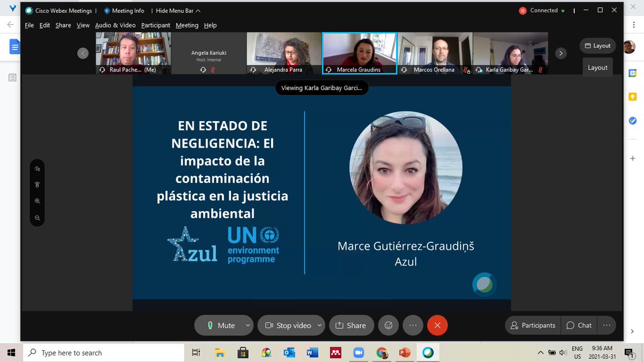The image size is (644, 362).
Task: Click the Connected status text
Action: click(544, 11)
